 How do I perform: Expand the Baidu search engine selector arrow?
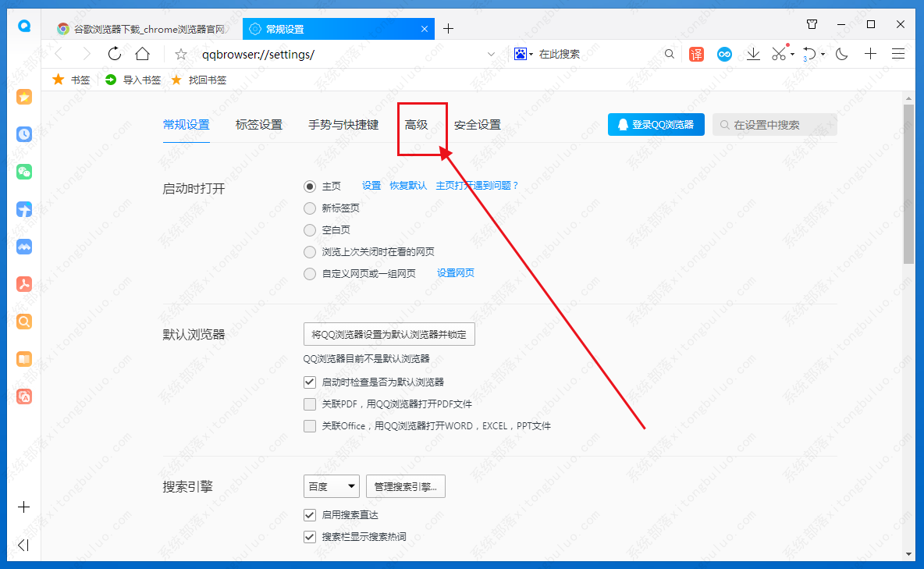(x=531, y=55)
